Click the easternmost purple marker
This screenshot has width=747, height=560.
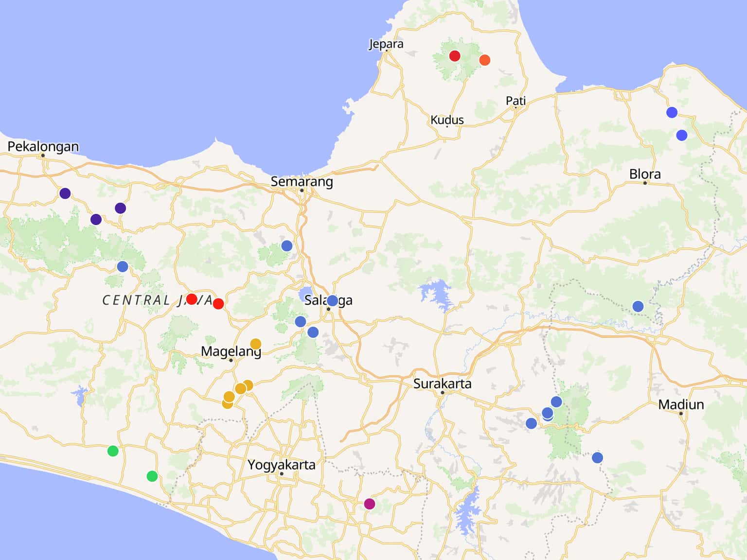(121, 208)
